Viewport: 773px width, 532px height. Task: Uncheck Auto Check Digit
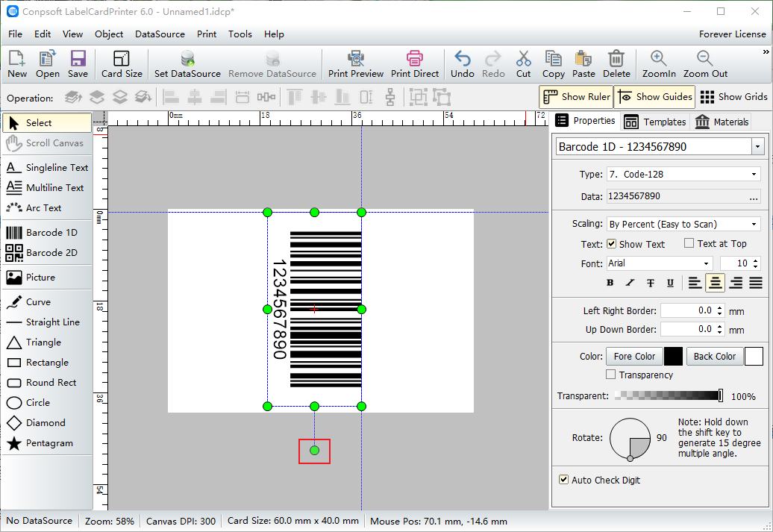(x=563, y=480)
